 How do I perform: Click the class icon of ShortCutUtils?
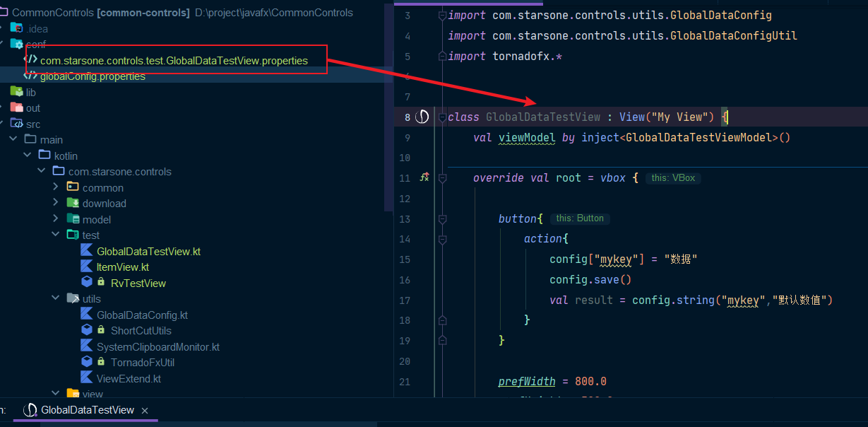(x=87, y=330)
